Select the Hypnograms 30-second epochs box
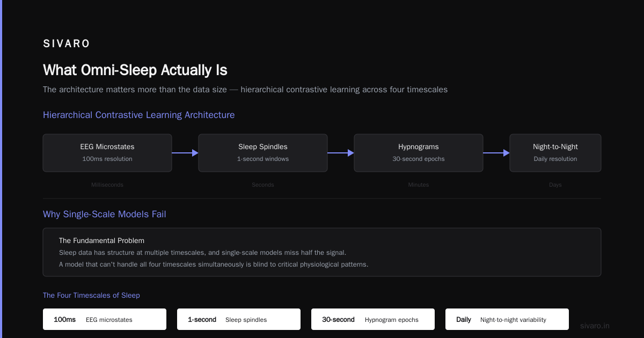644x338 pixels. click(419, 153)
